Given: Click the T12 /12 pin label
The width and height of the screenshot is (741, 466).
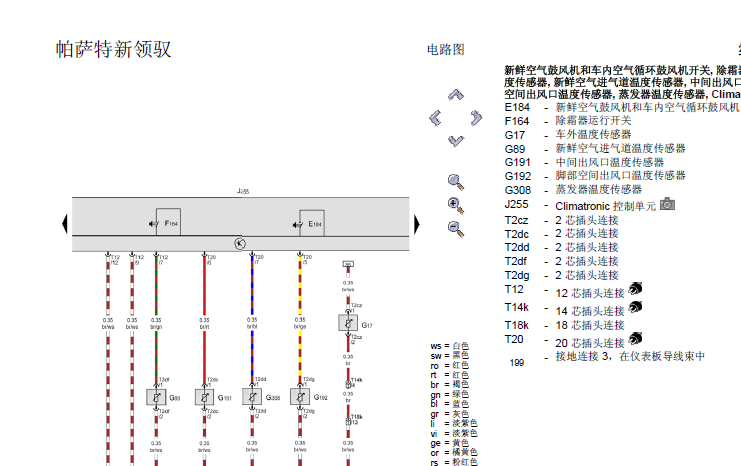Looking at the screenshot, I should coord(115,260).
